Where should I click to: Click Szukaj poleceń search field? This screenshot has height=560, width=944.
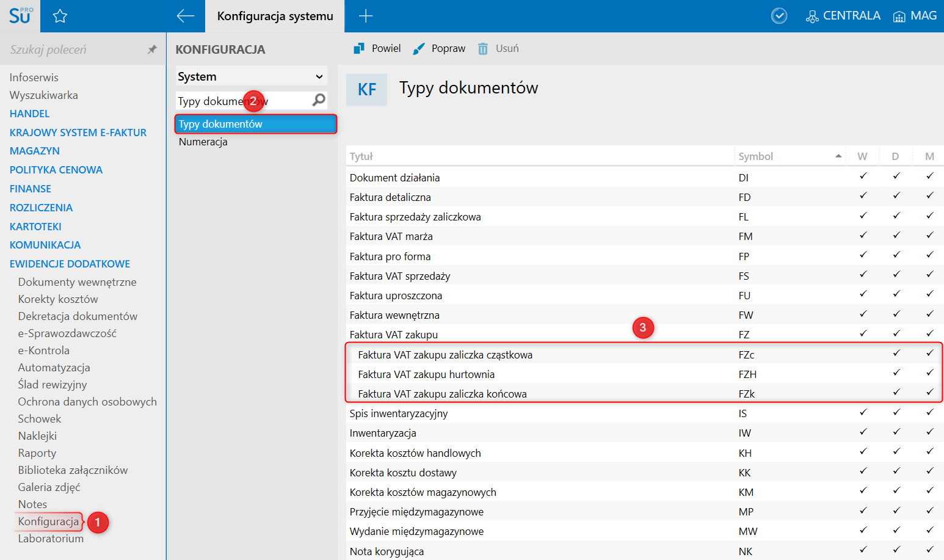pyautogui.click(x=73, y=49)
